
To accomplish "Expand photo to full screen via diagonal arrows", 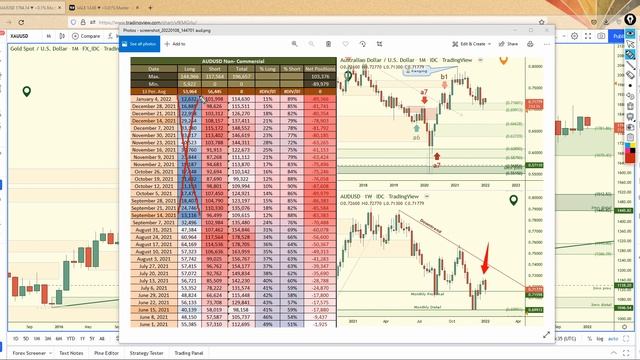I will coord(546,335).
